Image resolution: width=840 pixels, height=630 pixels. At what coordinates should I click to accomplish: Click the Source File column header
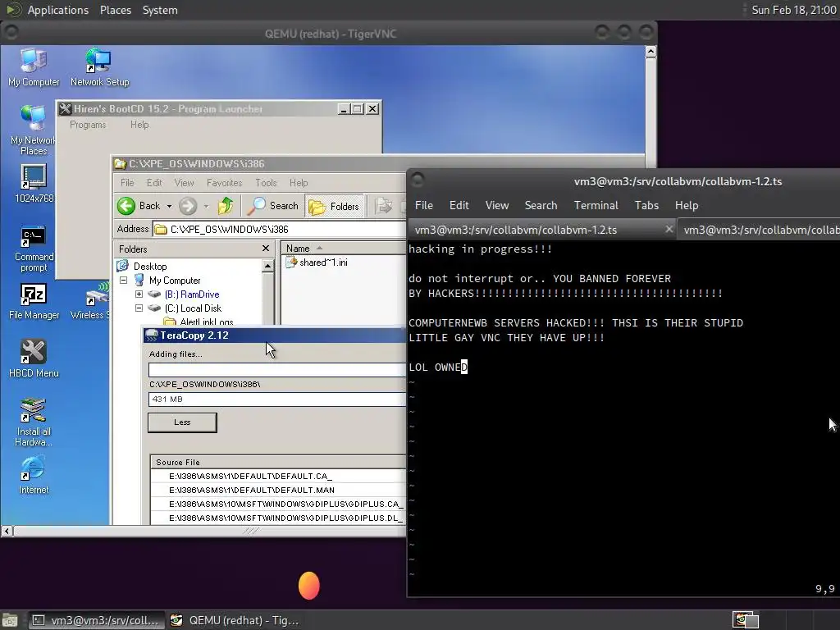click(278, 462)
